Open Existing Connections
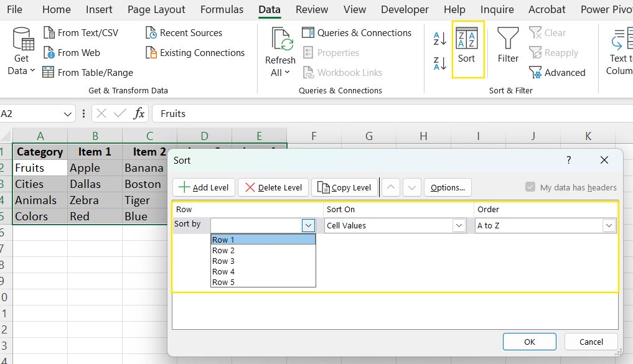 (x=195, y=52)
